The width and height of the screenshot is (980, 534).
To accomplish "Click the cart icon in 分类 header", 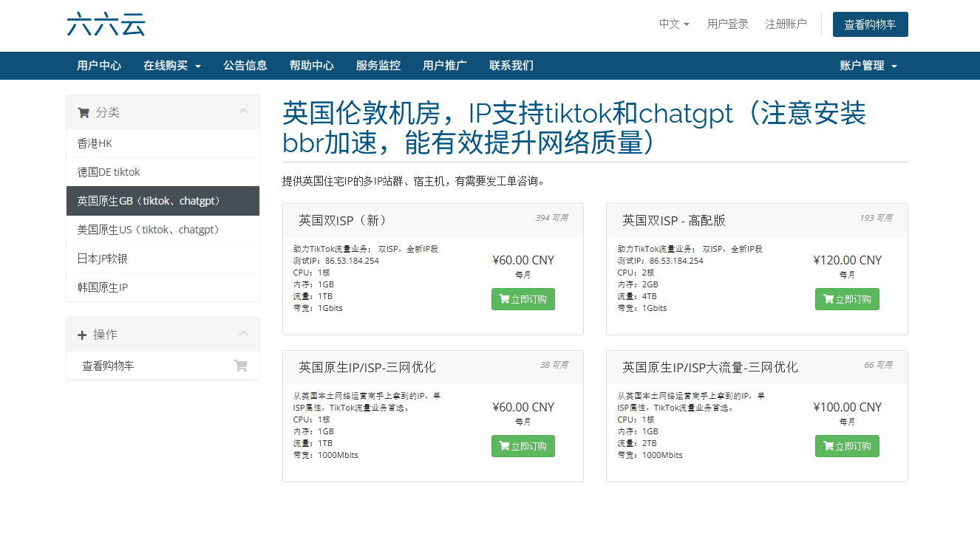I will pyautogui.click(x=83, y=113).
